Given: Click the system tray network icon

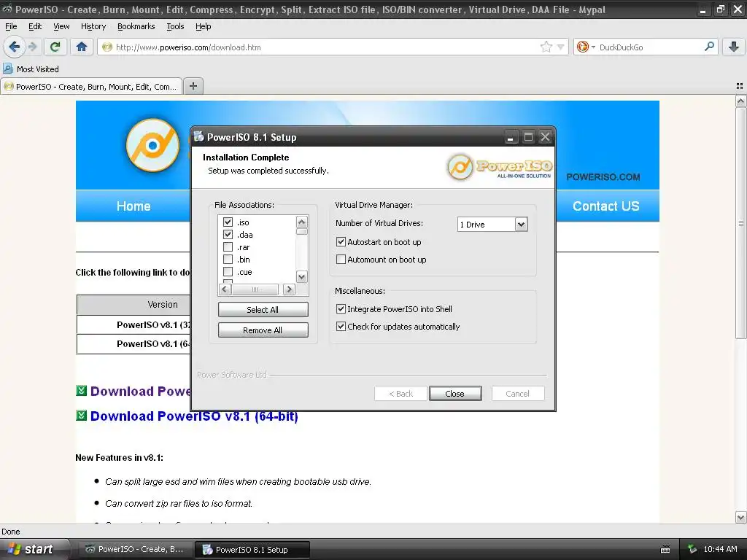Looking at the screenshot, I should click(692, 549).
